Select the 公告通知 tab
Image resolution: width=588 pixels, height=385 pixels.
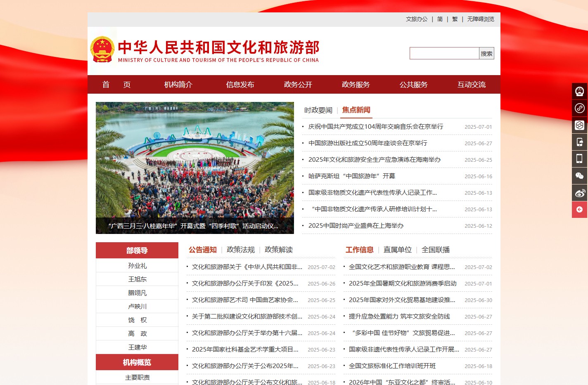click(x=203, y=250)
